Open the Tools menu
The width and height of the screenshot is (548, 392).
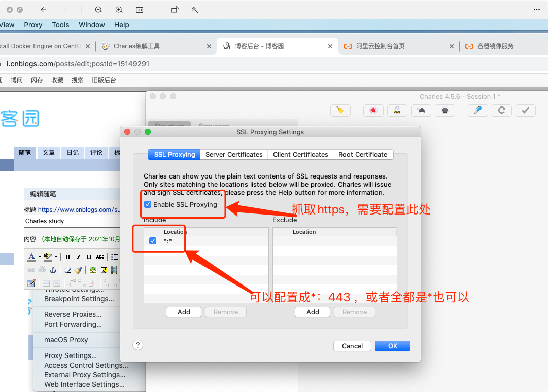click(x=60, y=25)
